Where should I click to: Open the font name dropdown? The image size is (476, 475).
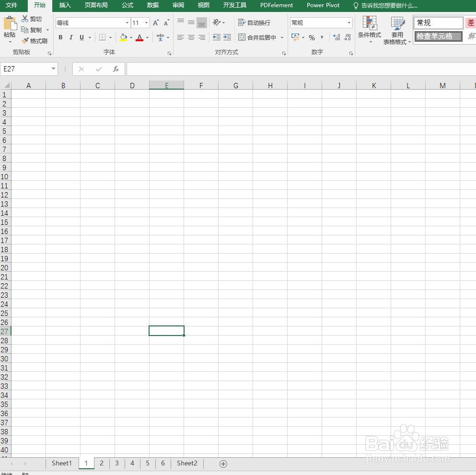point(127,23)
